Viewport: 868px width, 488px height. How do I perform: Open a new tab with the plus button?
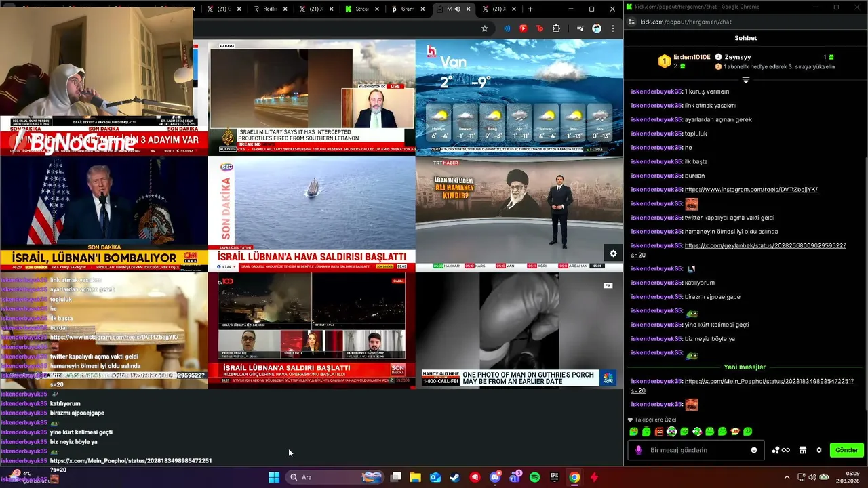[530, 9]
